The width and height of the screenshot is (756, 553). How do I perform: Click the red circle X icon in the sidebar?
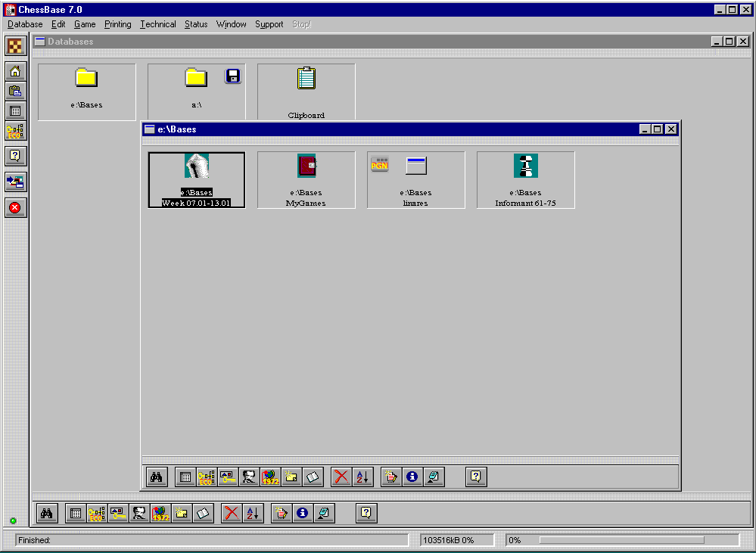(x=15, y=208)
